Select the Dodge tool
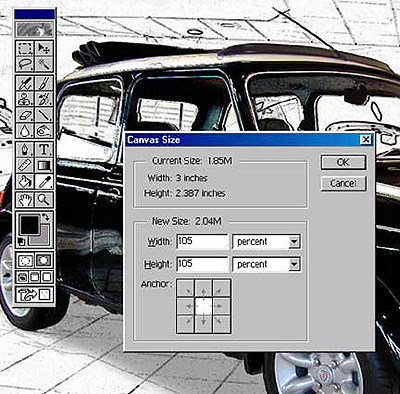Image resolution: width=400 pixels, height=394 pixels. pyautogui.click(x=44, y=131)
